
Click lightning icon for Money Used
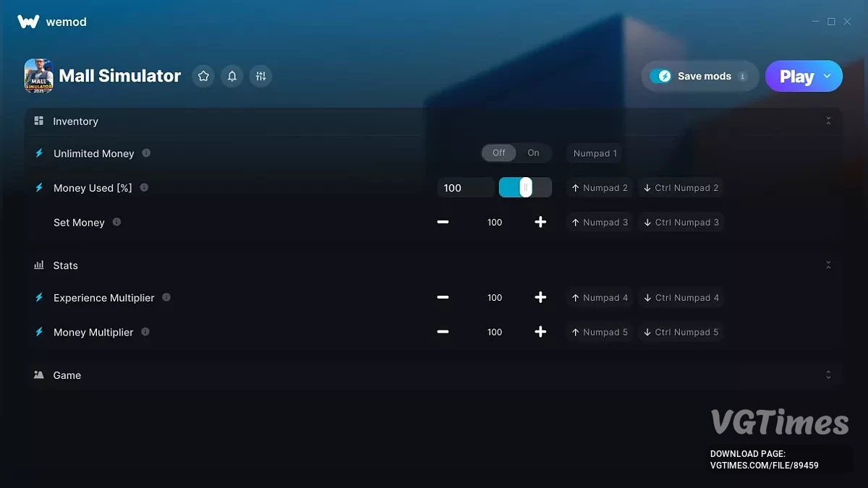tap(39, 188)
